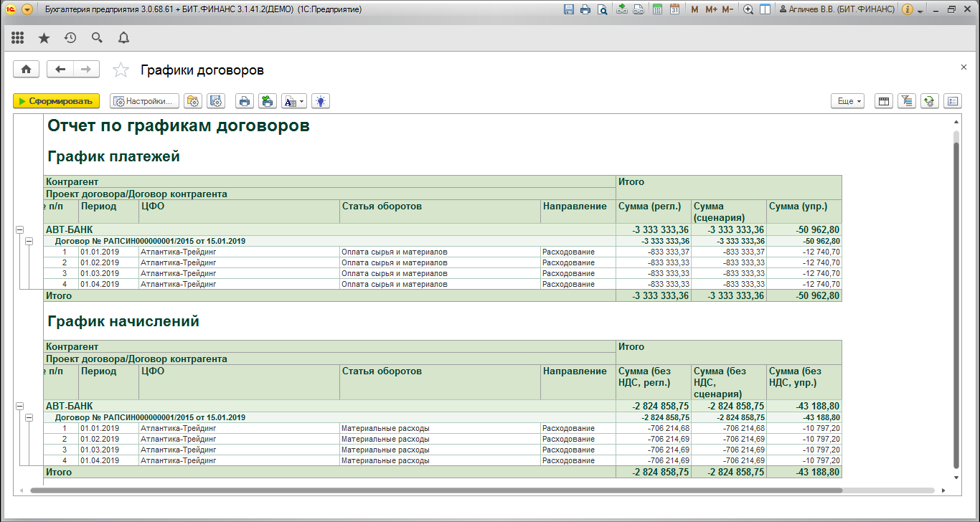The image size is (980, 522).
Task: Click the save settings diskette-gear icon
Action: click(x=217, y=101)
